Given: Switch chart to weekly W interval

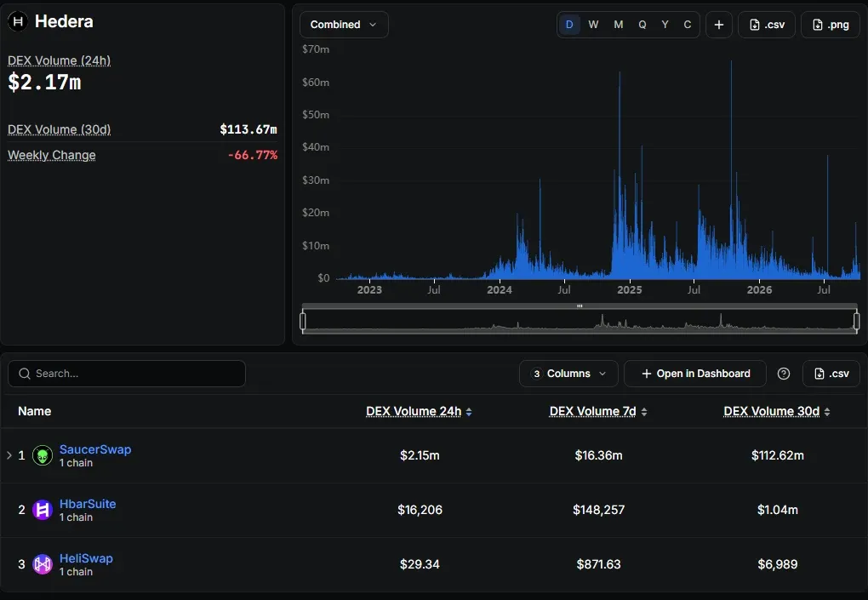Looking at the screenshot, I should coord(593,25).
